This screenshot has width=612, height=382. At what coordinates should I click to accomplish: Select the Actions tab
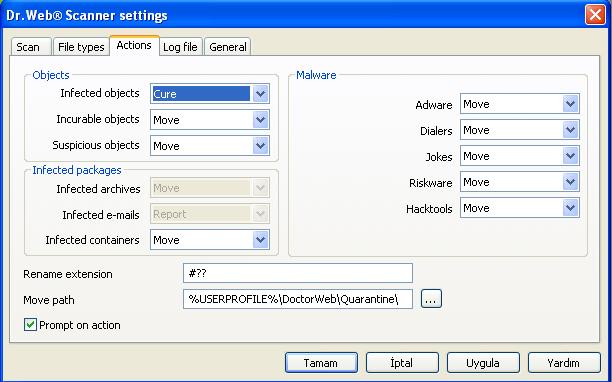(134, 45)
